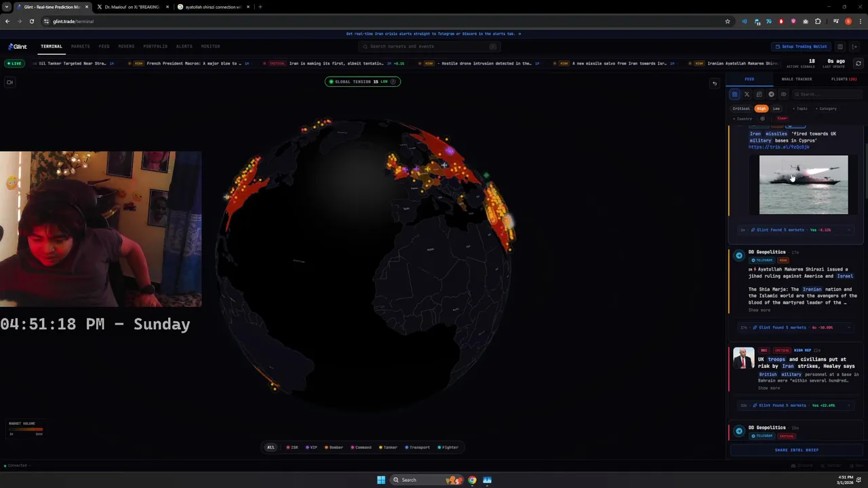Select the all-sources grid icon

coord(734,94)
